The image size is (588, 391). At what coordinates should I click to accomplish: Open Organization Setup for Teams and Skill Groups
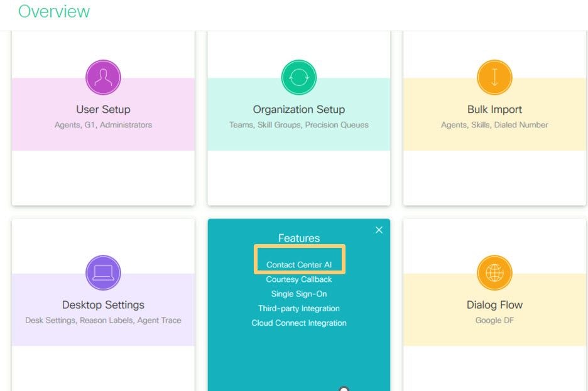tap(299, 116)
